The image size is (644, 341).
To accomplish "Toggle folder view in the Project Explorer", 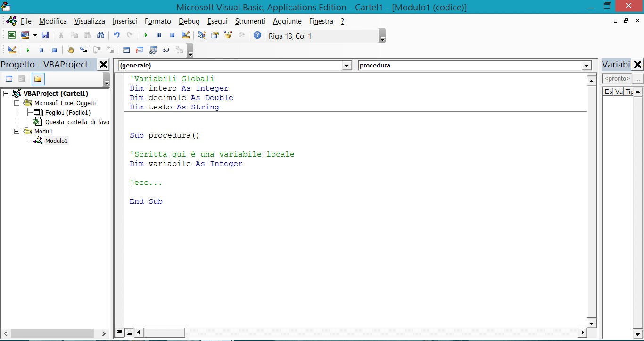I will pos(38,78).
